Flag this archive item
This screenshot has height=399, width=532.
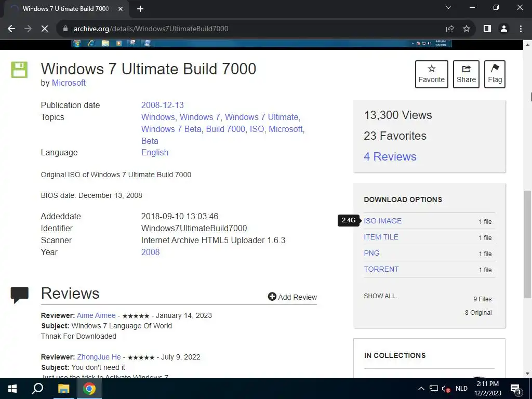495,74
